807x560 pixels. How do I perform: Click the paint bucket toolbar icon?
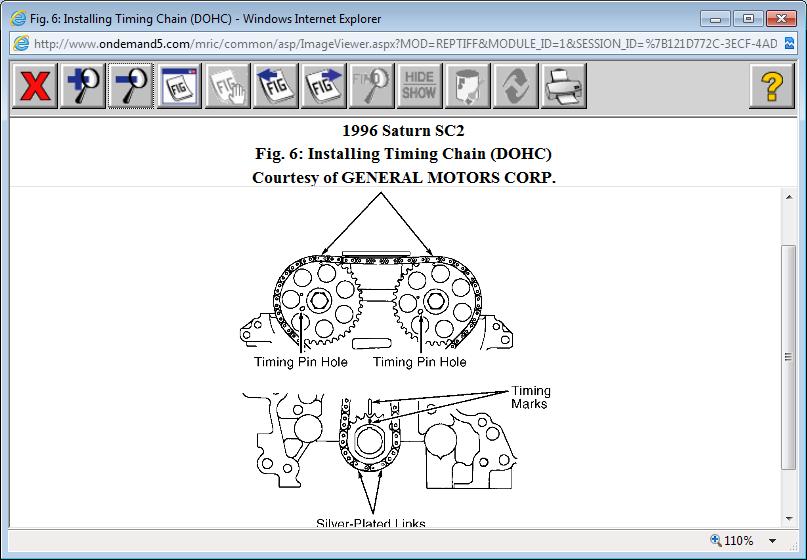(x=468, y=86)
